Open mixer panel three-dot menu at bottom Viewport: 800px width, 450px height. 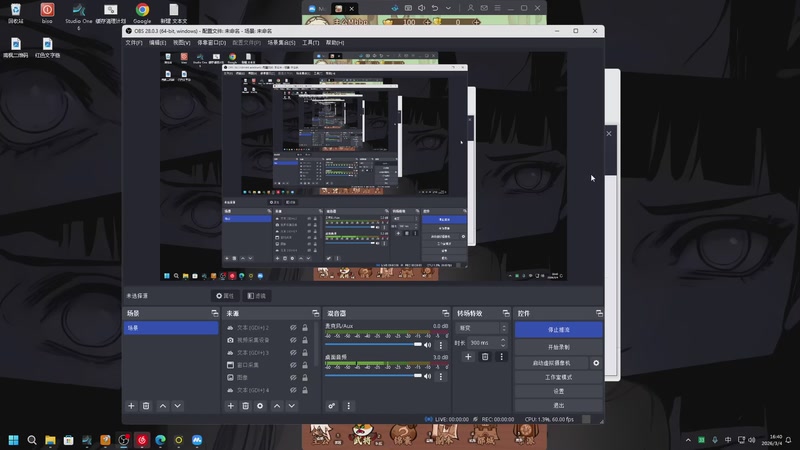pos(348,406)
